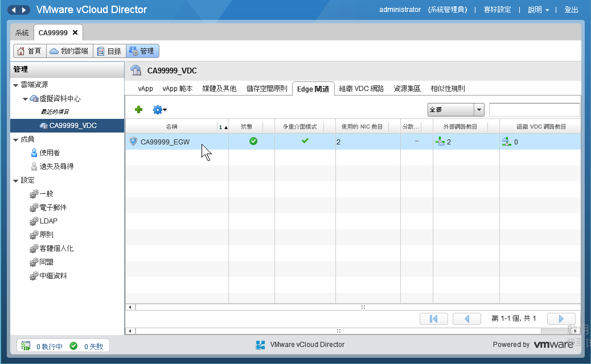591x364 pixels.
Task: Click the CA99999_EGW shield gateway icon
Action: click(x=133, y=141)
